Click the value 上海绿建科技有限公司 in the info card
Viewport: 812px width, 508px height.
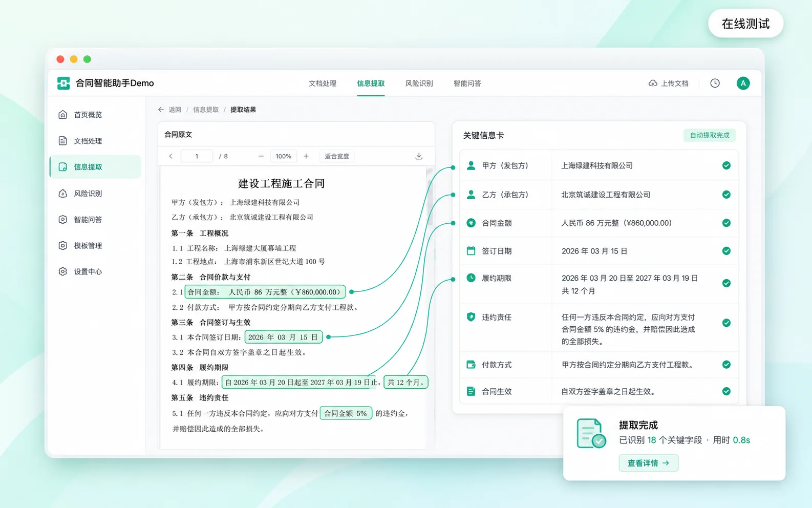pos(597,165)
